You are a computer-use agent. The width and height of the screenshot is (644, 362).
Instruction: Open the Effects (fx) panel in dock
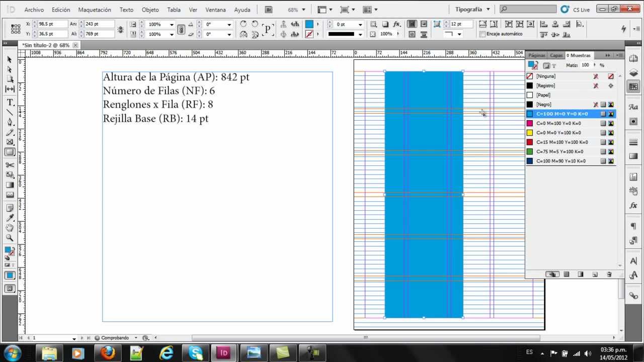pos(633,206)
